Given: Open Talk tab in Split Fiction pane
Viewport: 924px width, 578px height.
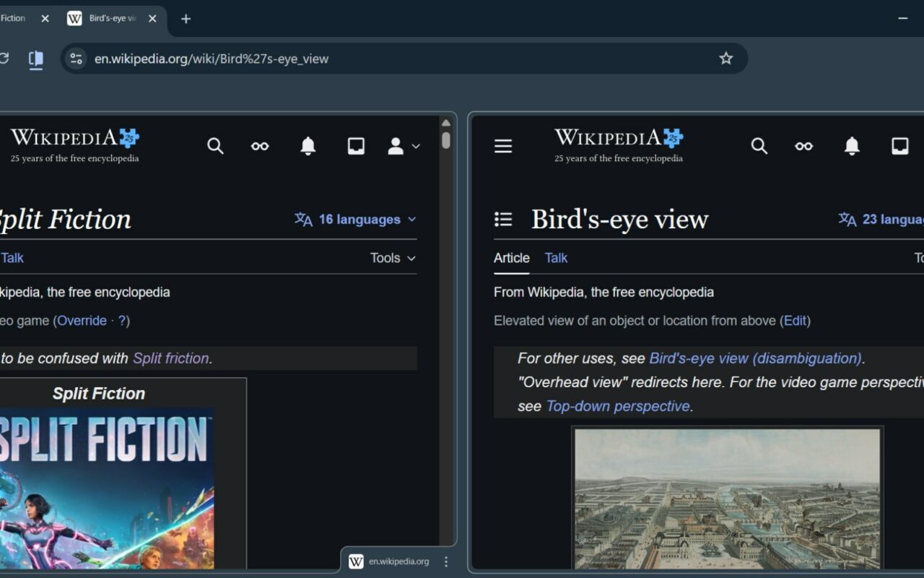Looking at the screenshot, I should [x=12, y=258].
